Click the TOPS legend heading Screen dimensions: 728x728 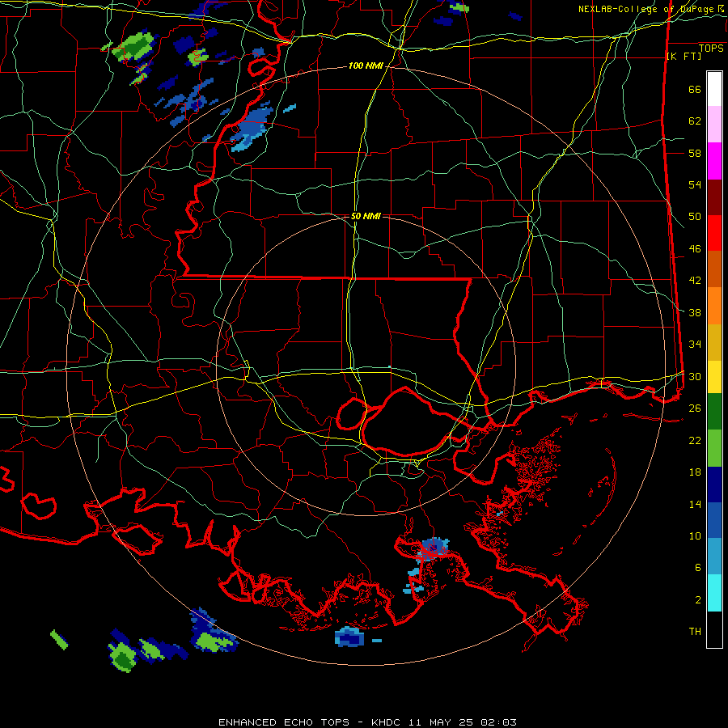coord(711,49)
